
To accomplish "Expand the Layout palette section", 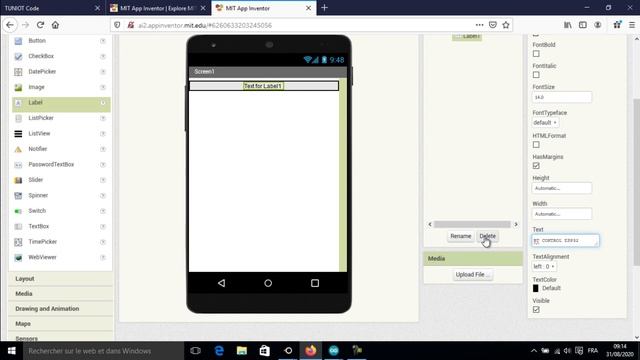I will (x=60, y=279).
